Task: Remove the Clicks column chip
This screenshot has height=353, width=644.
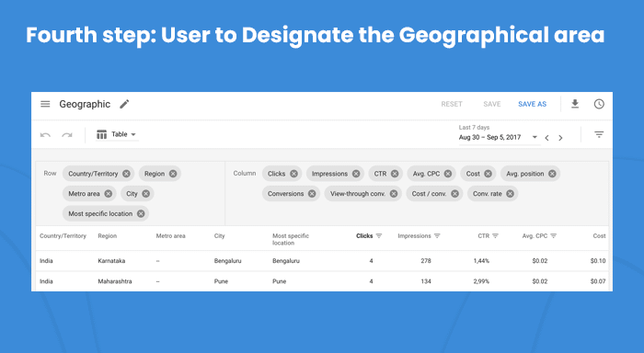Action: (293, 174)
